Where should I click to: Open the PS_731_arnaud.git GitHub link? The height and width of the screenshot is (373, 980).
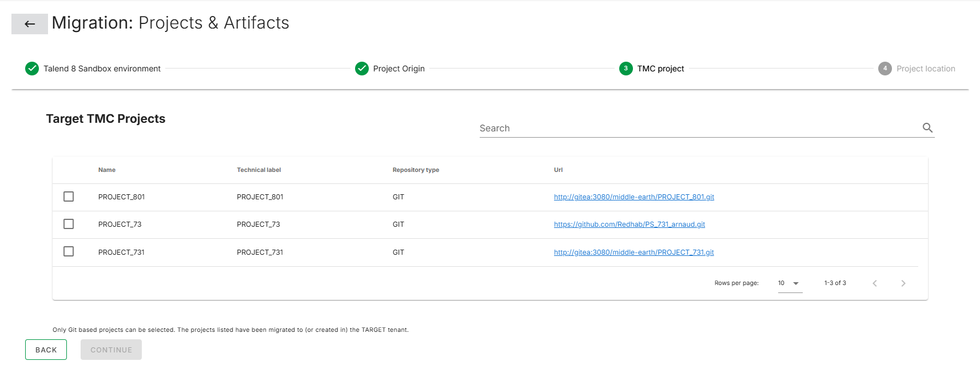(x=630, y=224)
